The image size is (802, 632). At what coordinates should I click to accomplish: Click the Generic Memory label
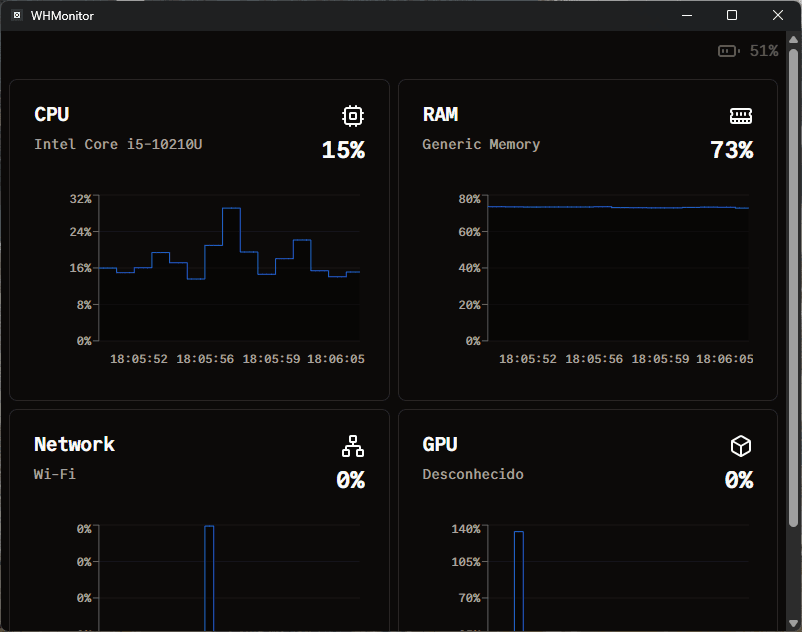(481, 144)
